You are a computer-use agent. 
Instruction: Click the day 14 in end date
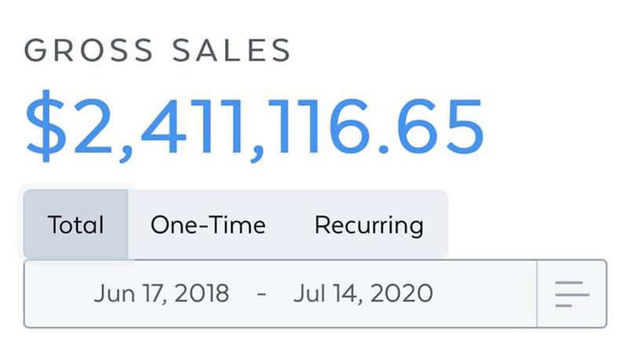coord(347,294)
